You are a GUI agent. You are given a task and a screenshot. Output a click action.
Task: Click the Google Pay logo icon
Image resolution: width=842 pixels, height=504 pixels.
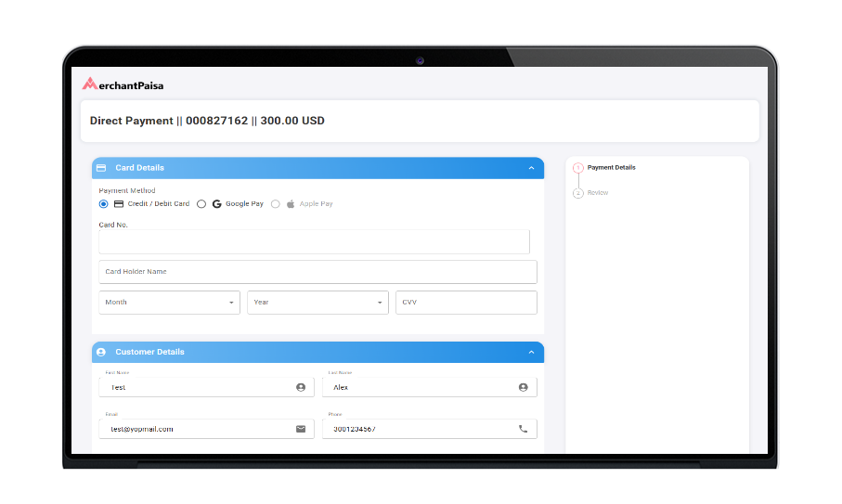click(216, 204)
